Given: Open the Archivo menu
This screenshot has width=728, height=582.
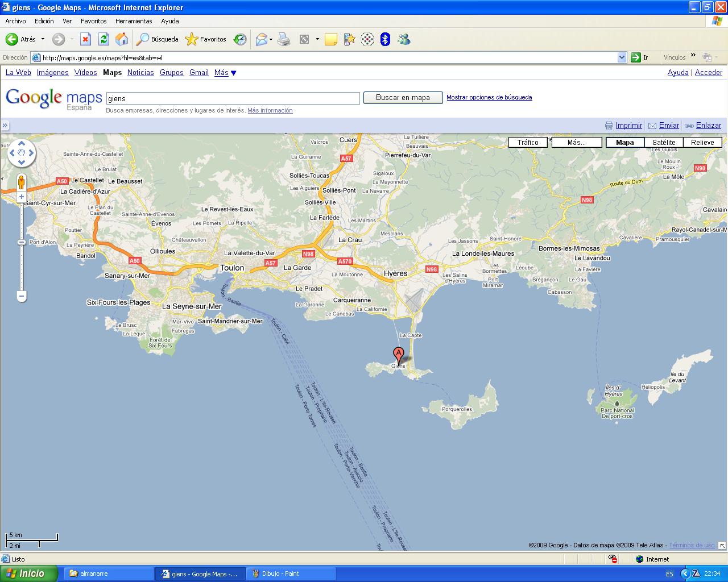Looking at the screenshot, I should (15, 21).
